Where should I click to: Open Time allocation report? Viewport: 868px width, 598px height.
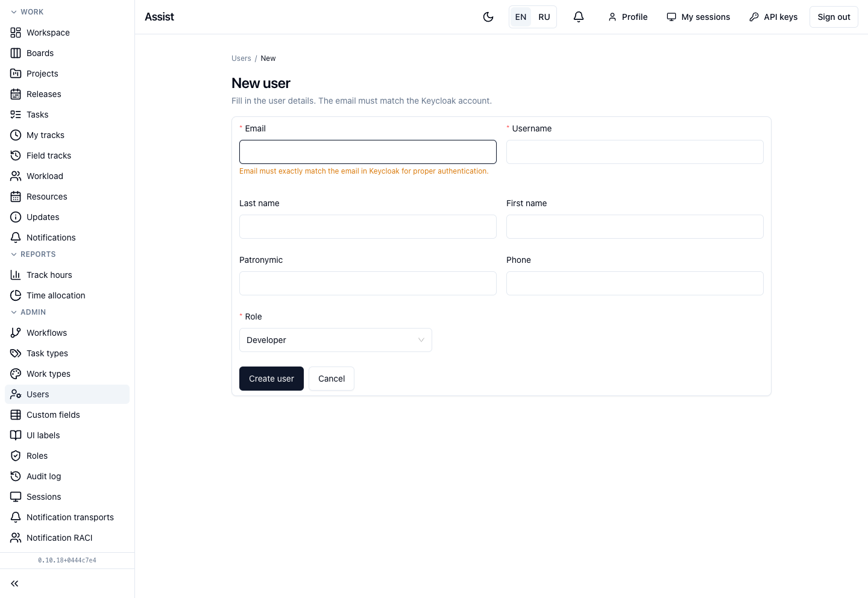click(67, 295)
